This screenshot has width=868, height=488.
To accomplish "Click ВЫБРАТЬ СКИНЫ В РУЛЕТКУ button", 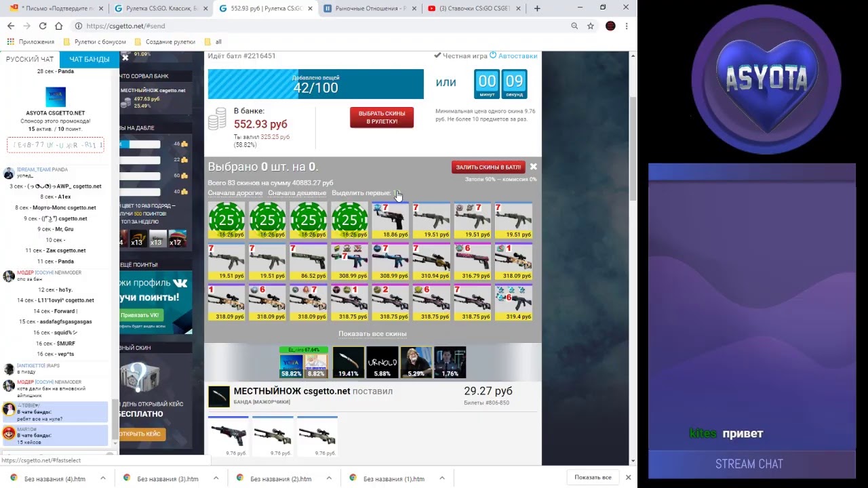I will pyautogui.click(x=382, y=117).
